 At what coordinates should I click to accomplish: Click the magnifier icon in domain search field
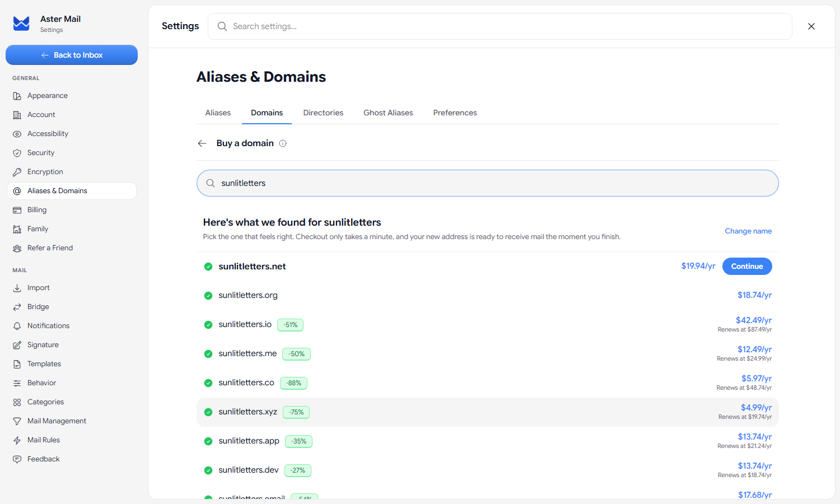click(211, 183)
